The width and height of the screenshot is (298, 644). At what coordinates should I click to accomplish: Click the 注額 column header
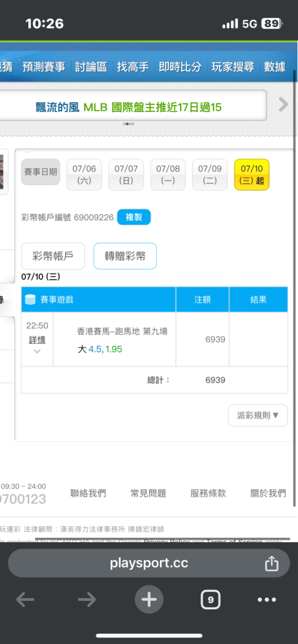203,299
